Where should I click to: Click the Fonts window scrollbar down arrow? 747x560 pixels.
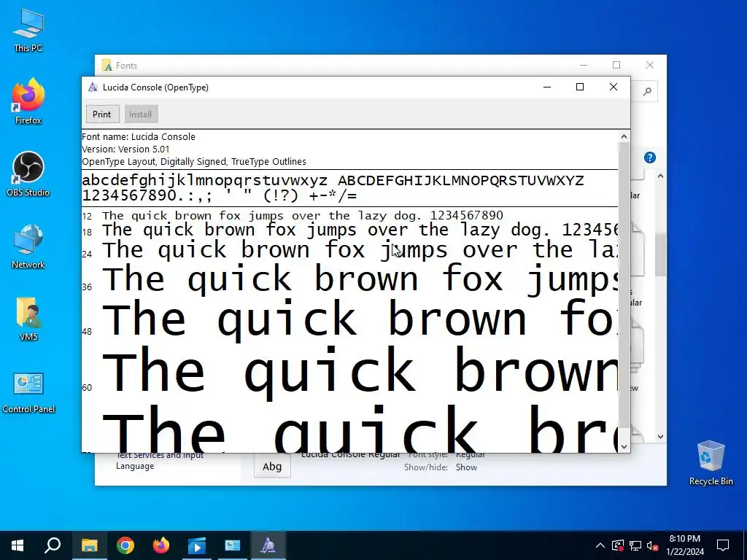click(660, 437)
